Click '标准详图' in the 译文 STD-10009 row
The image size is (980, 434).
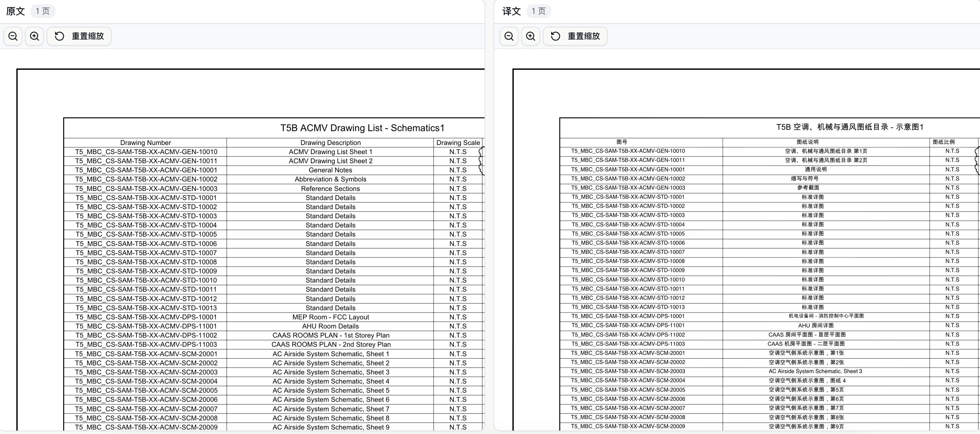click(x=813, y=270)
